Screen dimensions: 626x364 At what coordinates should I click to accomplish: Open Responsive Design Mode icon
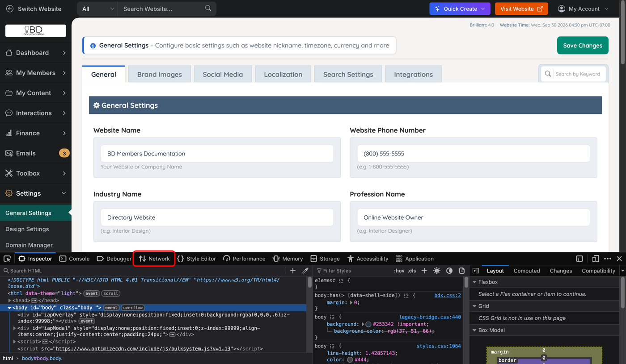tap(596, 259)
